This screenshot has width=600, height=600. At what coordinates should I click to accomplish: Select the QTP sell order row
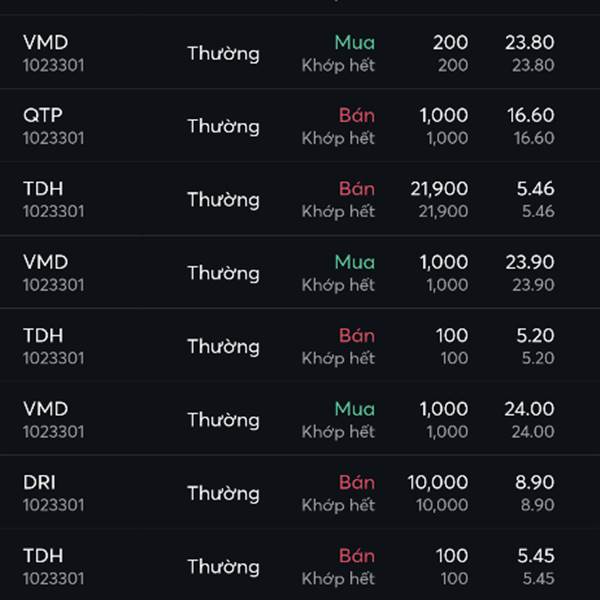[300, 126]
